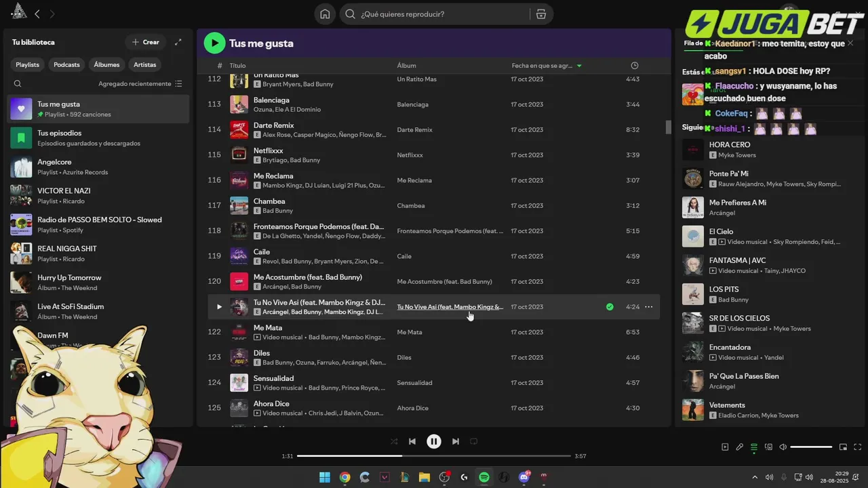Click the Crear button
The height and width of the screenshot is (488, 868).
pos(146,42)
